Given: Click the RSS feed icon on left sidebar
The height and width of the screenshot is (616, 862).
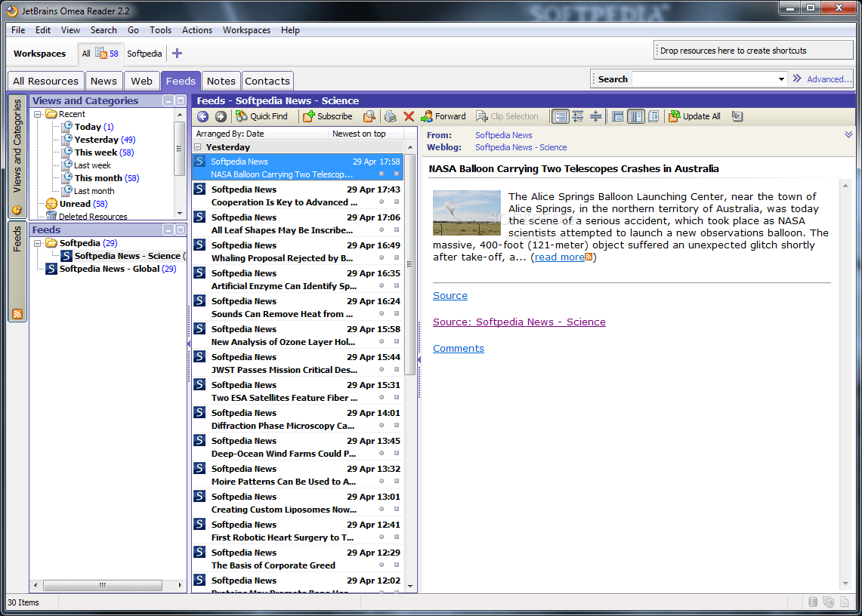Looking at the screenshot, I should 17,314.
